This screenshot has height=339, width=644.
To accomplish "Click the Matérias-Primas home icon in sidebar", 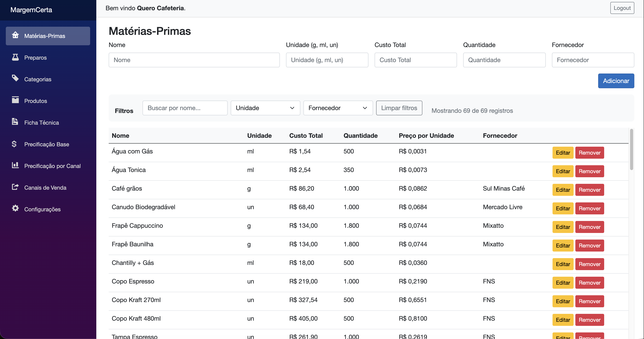I will tap(15, 35).
